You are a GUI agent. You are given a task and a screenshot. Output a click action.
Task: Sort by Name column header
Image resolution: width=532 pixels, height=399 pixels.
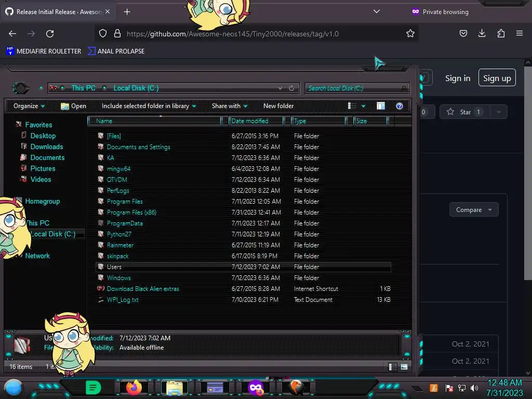tap(154, 121)
